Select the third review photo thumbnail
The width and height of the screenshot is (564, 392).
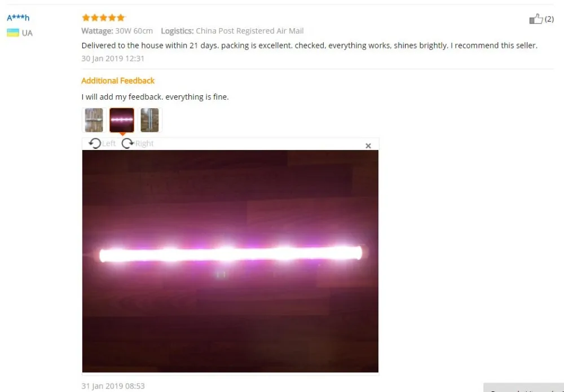[149, 120]
